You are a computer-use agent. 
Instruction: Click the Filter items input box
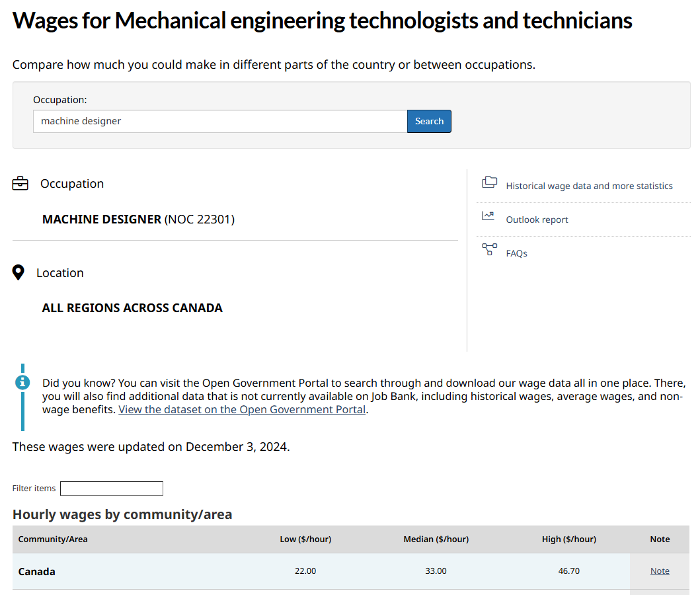[111, 489]
